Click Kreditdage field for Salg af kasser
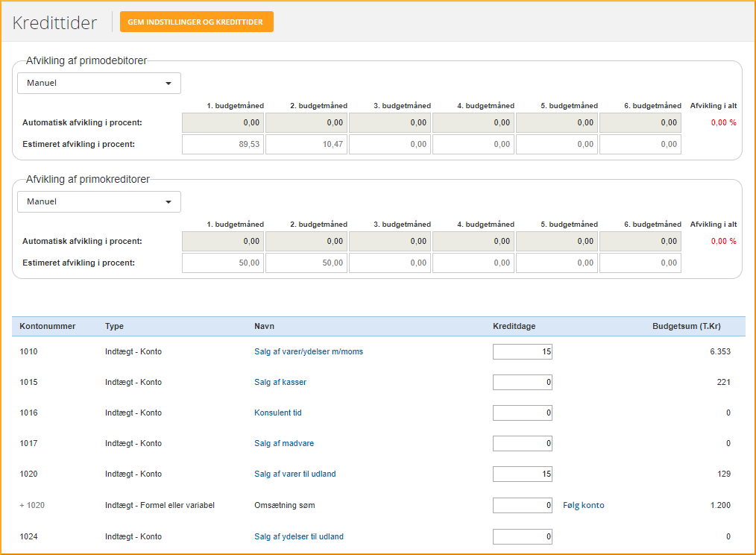Viewport: 756px width, 555px height. pos(522,382)
